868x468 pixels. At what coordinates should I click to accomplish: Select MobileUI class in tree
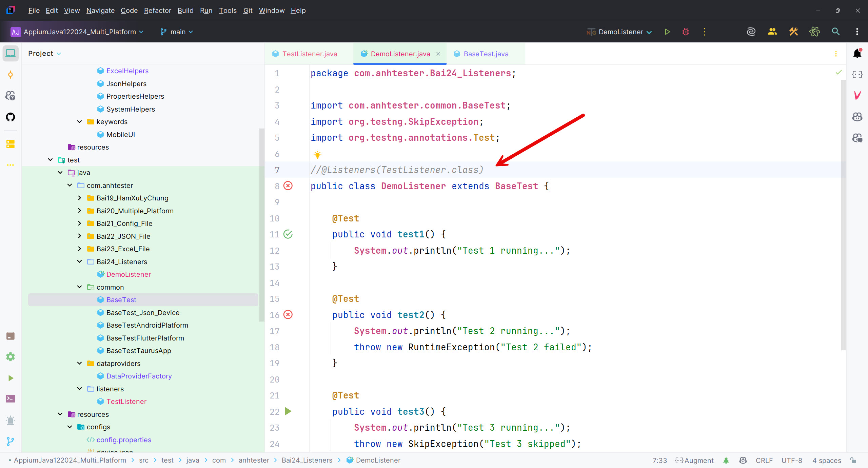click(x=120, y=135)
